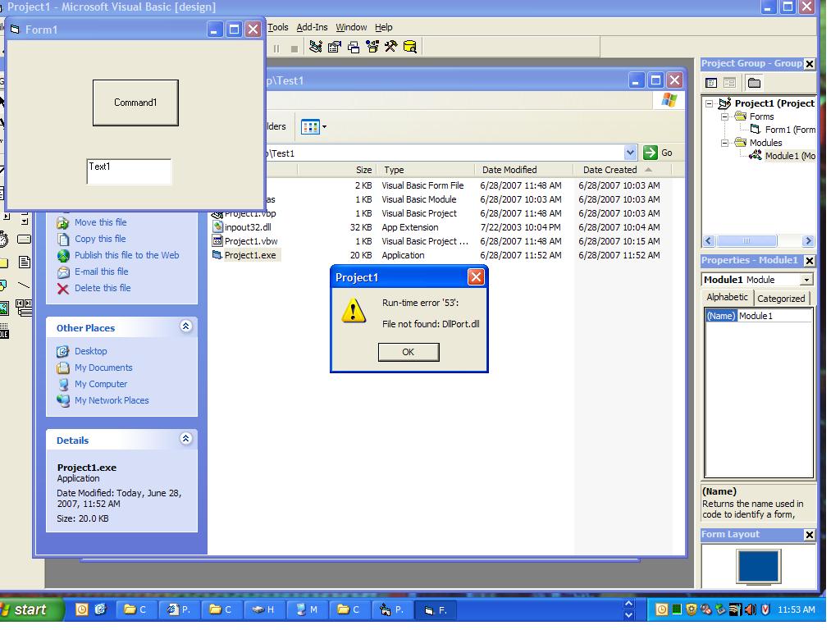
Task: Close the Properties panel
Action: 810,261
